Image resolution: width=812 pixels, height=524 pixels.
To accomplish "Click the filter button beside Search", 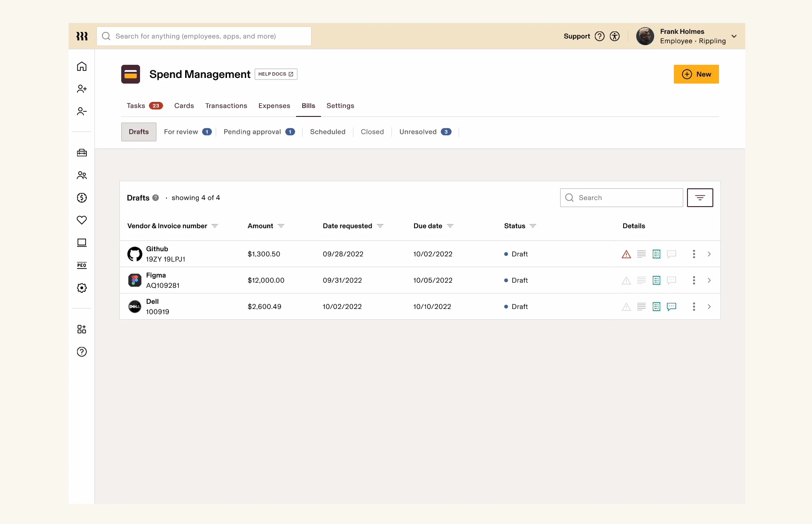I will tap(700, 198).
